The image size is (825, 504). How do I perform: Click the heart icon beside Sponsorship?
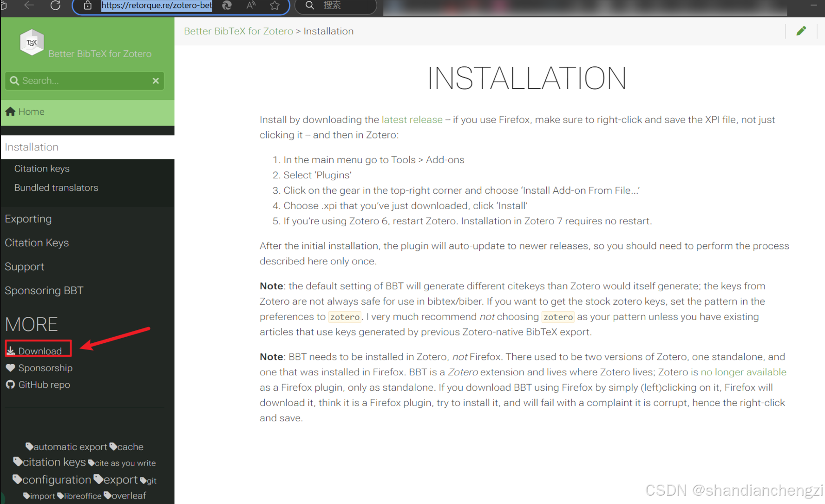coord(10,368)
